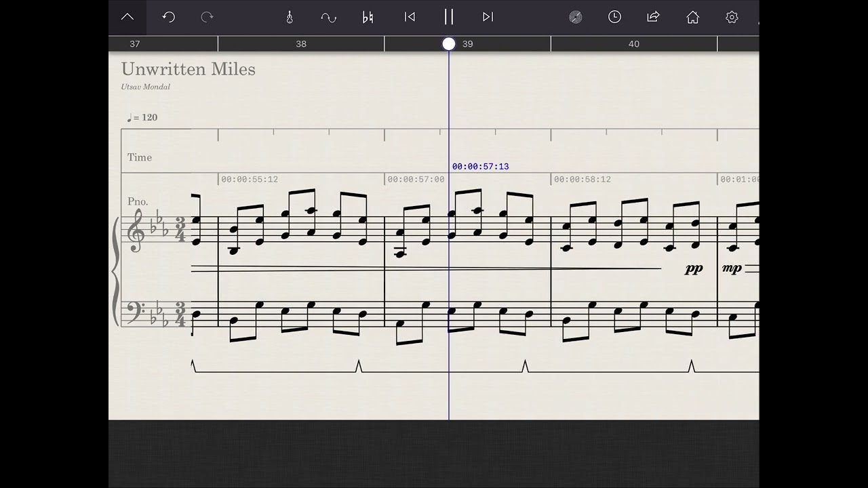The image size is (868, 488).
Task: Open the clock timecode icon
Action: pyautogui.click(x=614, y=18)
